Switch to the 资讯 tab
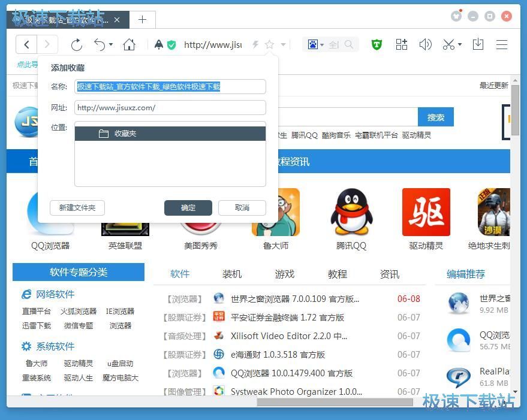Viewport: 527px width, 420px height. tap(390, 274)
